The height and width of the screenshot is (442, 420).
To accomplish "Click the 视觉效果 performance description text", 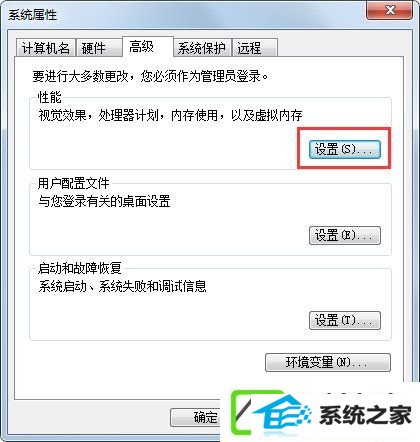I will [170, 115].
